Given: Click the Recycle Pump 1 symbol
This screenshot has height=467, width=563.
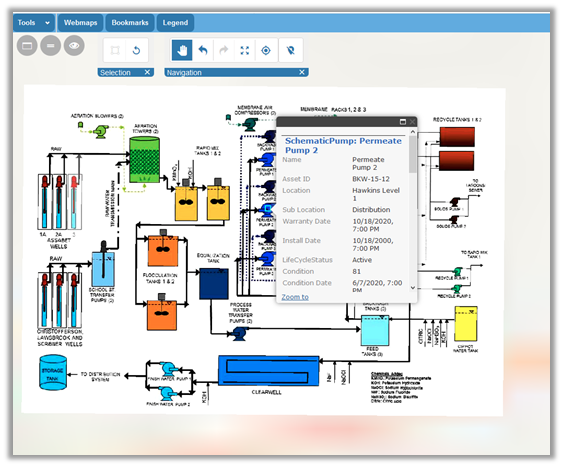Looking at the screenshot, I should (x=457, y=271).
